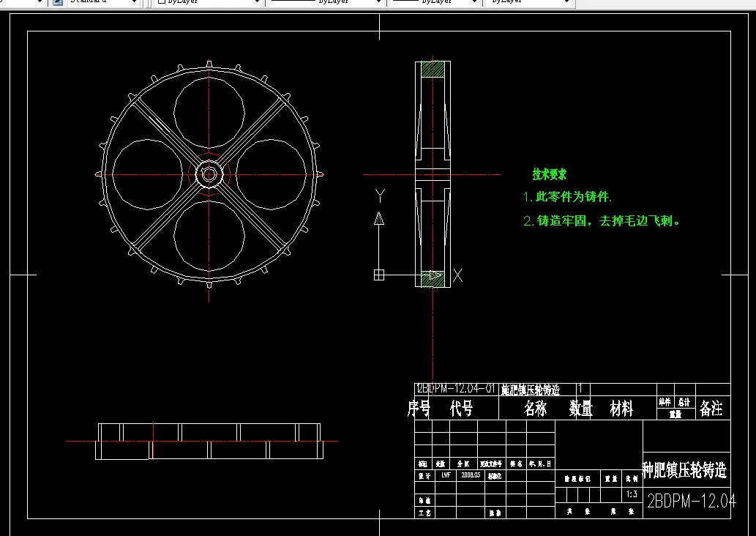
Task: Select the date 2008.05 in title block
Action: [x=471, y=475]
